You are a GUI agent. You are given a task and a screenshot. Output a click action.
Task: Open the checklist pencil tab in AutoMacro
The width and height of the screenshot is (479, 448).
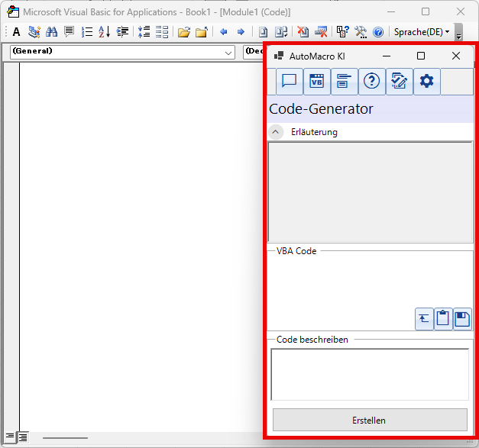400,82
